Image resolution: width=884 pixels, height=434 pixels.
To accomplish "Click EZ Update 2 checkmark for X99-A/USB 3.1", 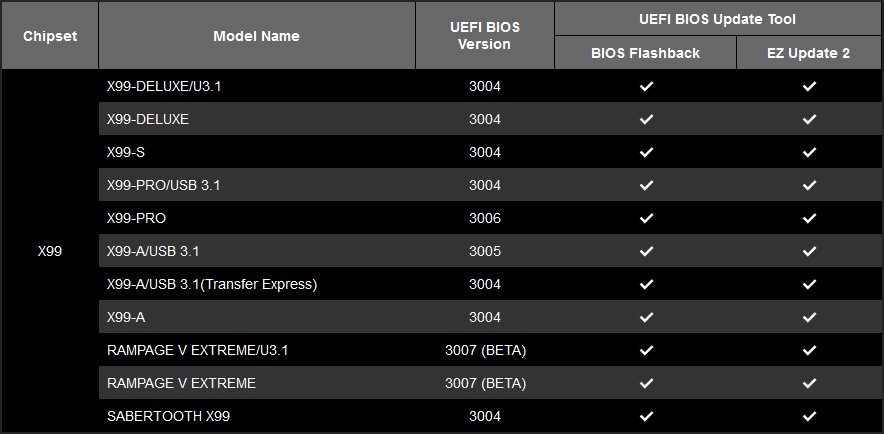I will (809, 251).
